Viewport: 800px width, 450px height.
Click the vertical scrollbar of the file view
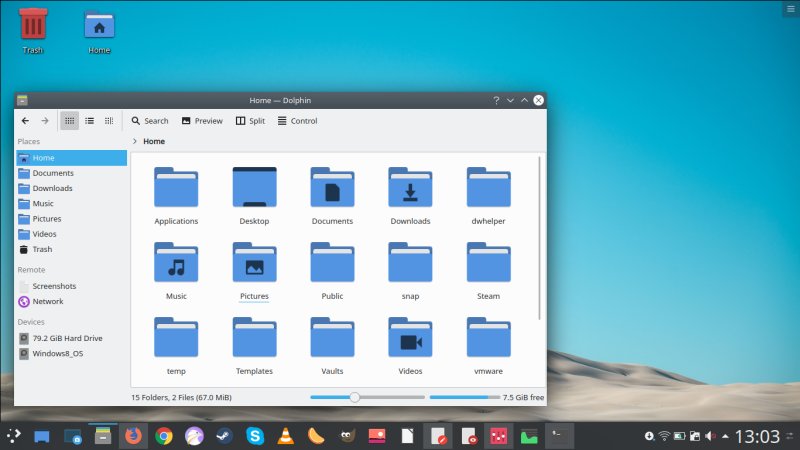[x=542, y=240]
